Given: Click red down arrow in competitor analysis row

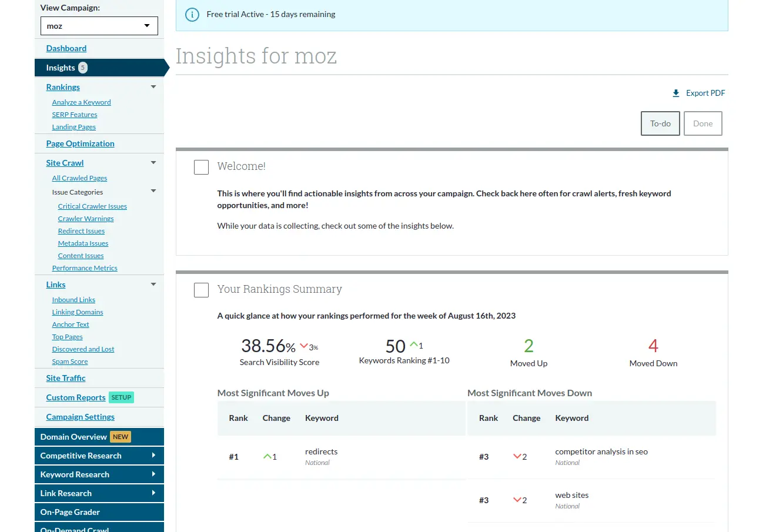Looking at the screenshot, I should [517, 456].
